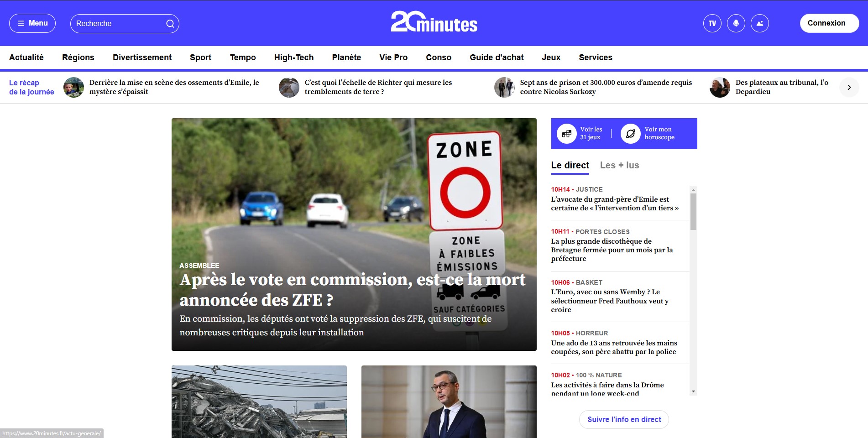Click the search magnifier icon
Screen dimensions: 868x438
click(170, 24)
